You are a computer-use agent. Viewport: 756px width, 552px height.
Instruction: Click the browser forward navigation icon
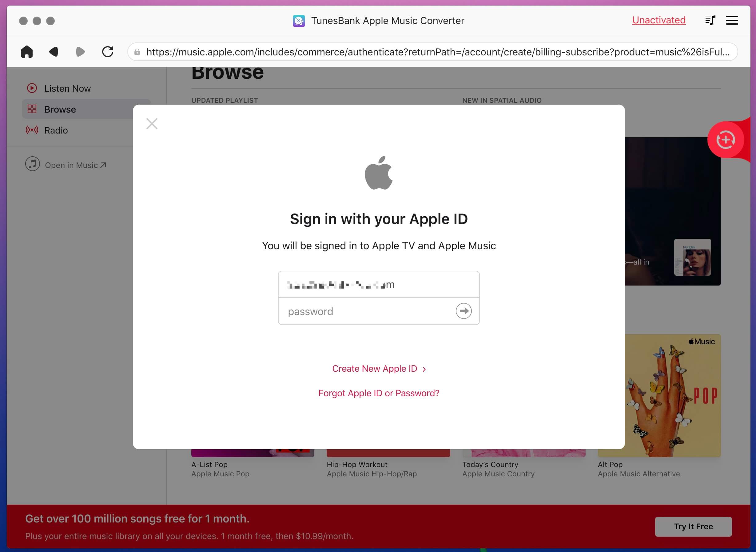click(x=80, y=52)
